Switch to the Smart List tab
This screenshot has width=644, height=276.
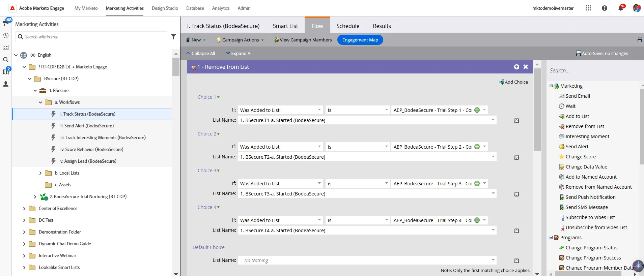tap(285, 26)
